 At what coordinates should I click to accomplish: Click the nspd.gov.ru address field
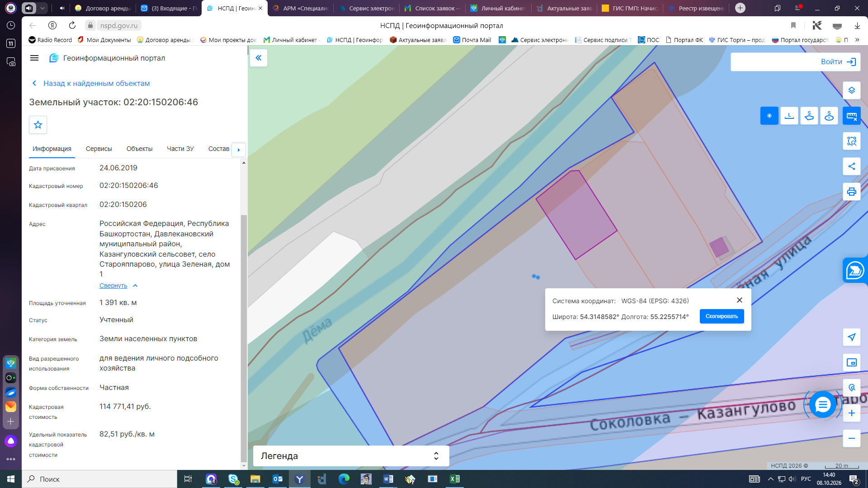[x=118, y=25]
